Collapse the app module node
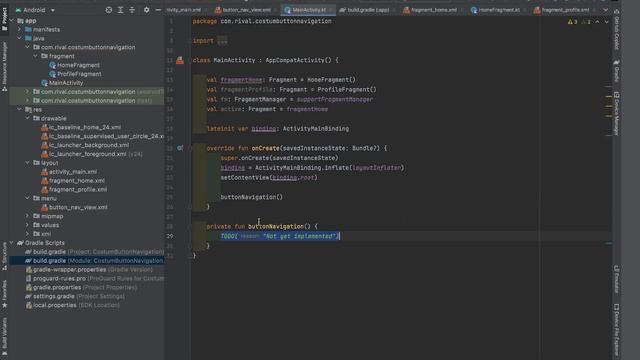This screenshot has height=360, width=640. pos(11,20)
